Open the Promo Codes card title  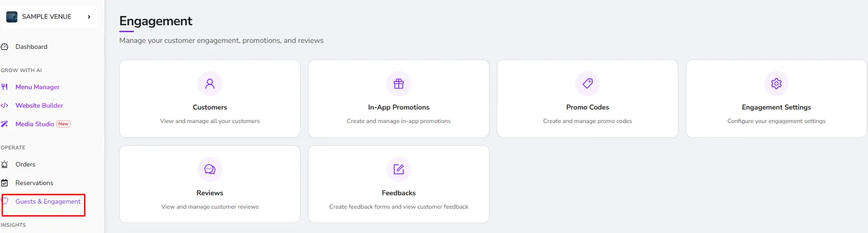pos(587,107)
